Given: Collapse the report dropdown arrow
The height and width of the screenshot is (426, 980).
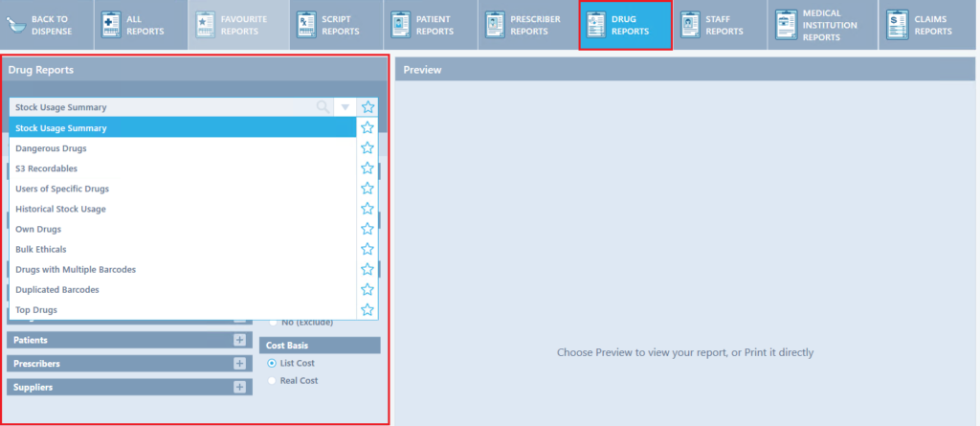Looking at the screenshot, I should (x=345, y=107).
